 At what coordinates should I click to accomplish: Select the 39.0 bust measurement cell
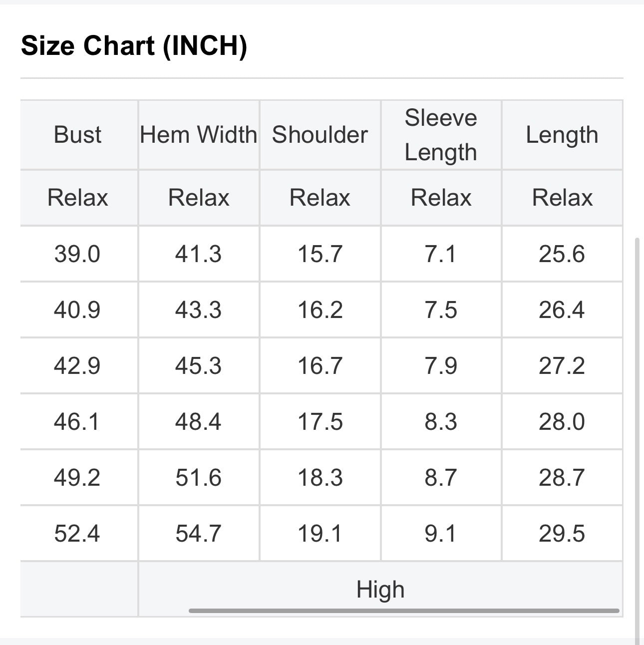click(x=78, y=254)
